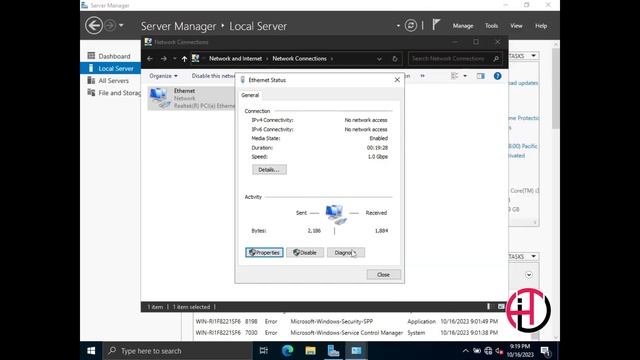
Task: Click the network globe tray icon
Action: (488, 351)
